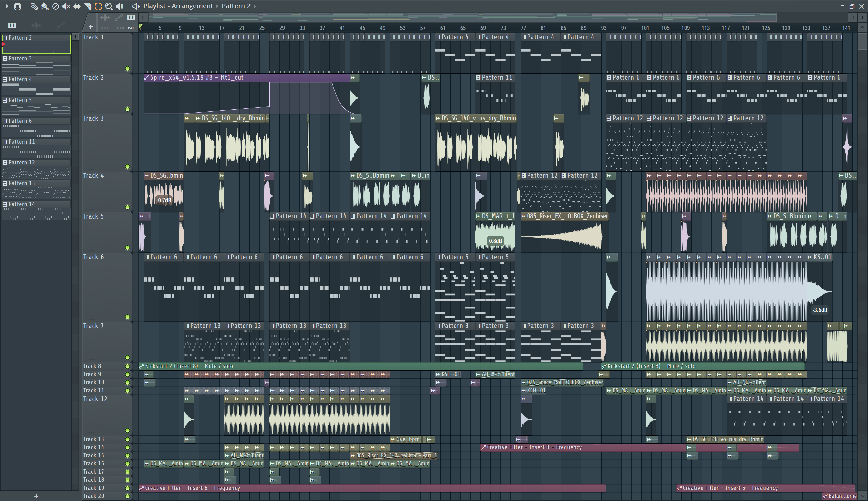
Task: Select the Slip tool
Action: (x=77, y=6)
